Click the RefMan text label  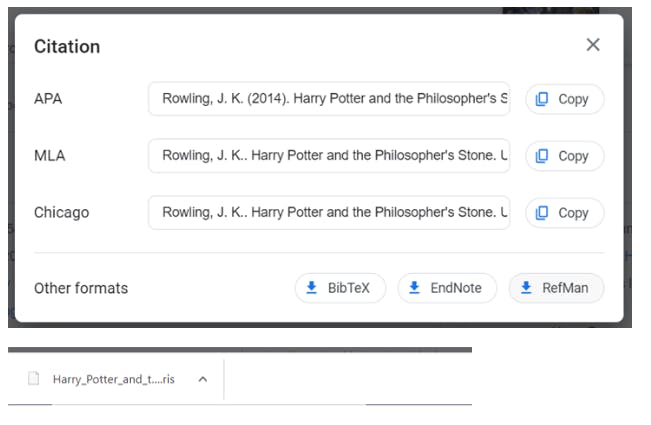coord(565,288)
